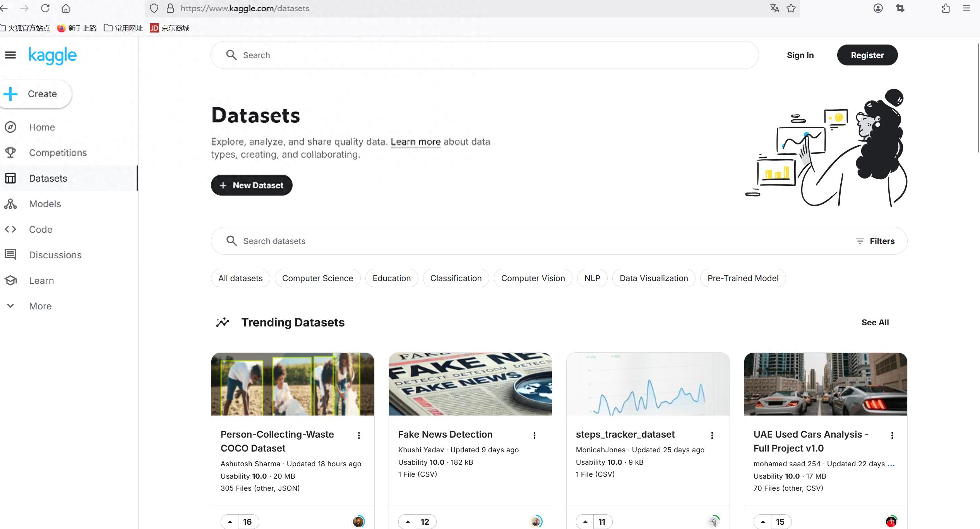980x529 pixels.
Task: Open options menu for Fake News Detection
Action: point(534,435)
